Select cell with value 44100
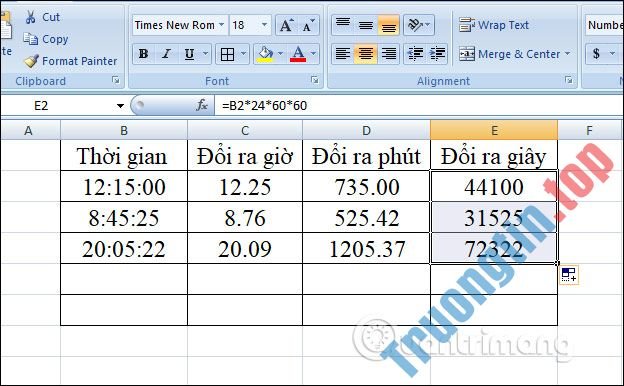624x386 pixels. pyautogui.click(x=494, y=187)
